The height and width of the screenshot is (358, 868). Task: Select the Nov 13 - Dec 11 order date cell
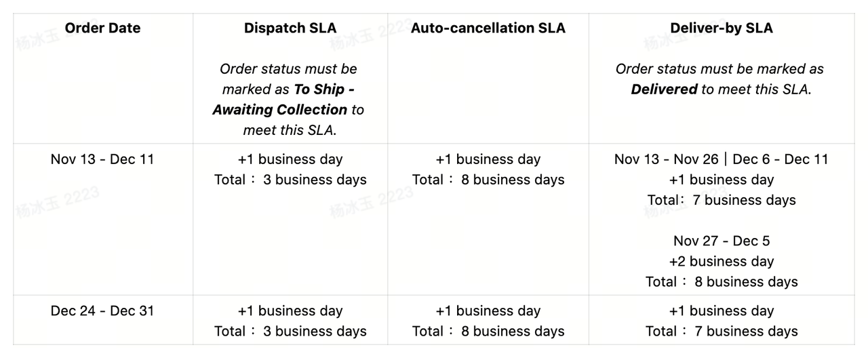(102, 159)
